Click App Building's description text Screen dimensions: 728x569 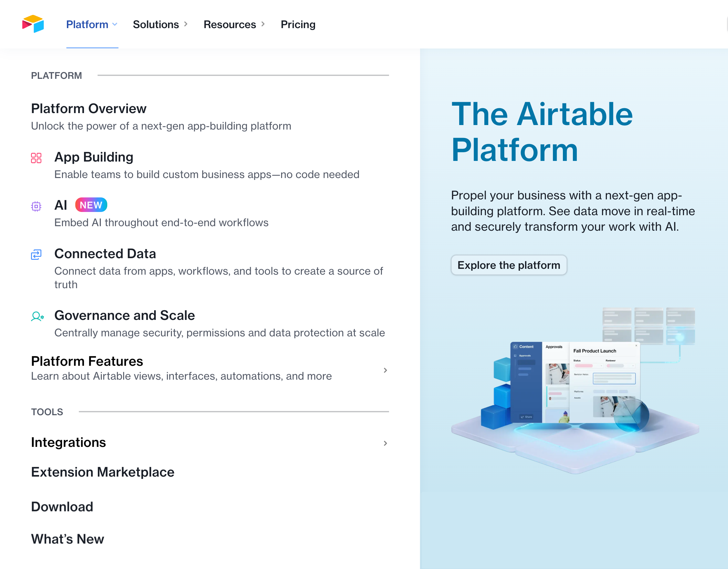coord(207,174)
